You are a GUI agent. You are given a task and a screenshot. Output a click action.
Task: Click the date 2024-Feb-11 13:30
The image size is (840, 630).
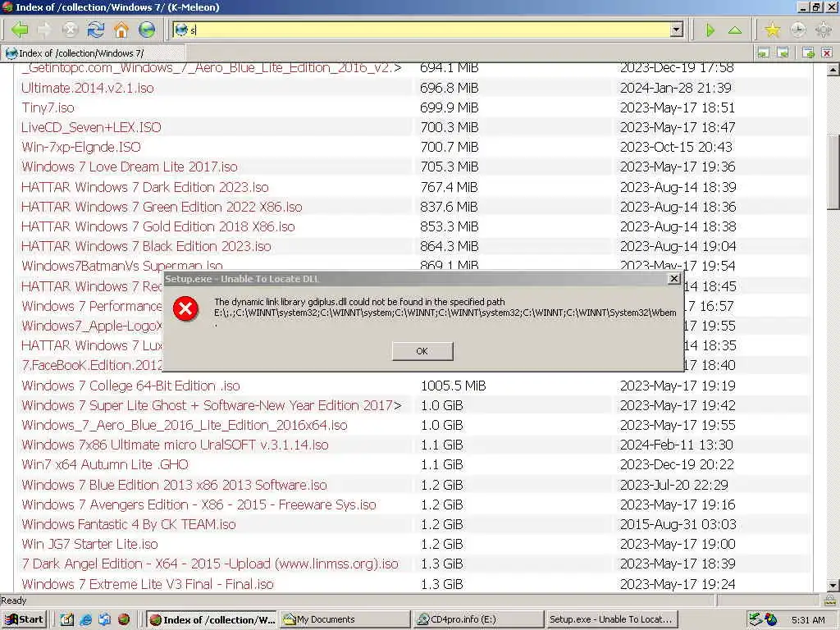coord(677,445)
